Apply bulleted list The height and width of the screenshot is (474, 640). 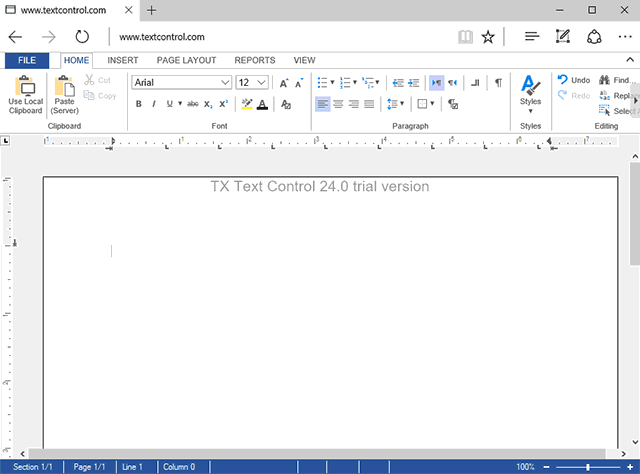322,83
